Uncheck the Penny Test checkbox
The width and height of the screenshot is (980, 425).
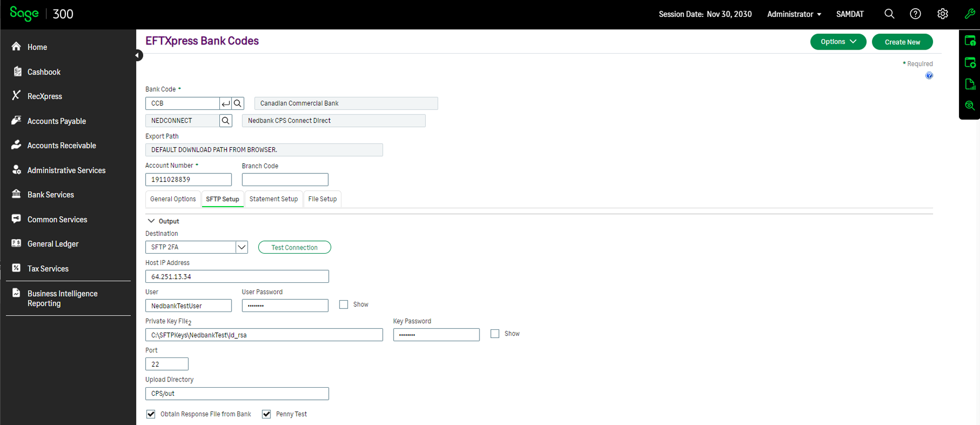(x=266, y=414)
